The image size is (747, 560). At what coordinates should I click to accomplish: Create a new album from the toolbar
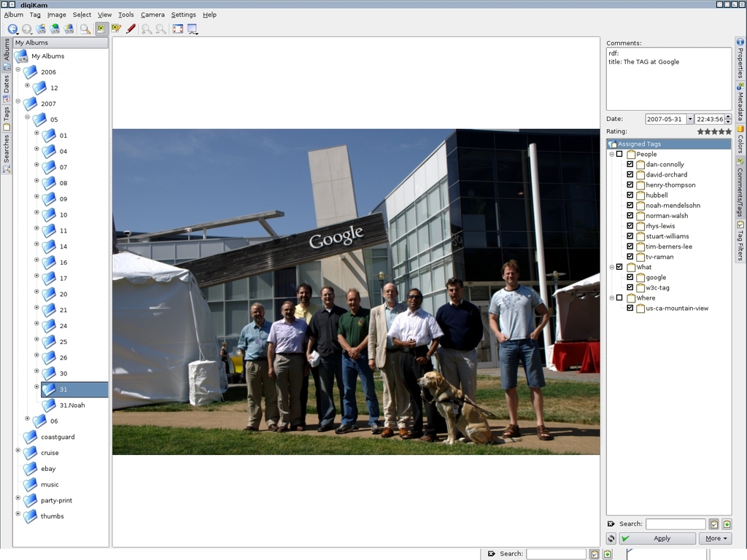click(41, 29)
